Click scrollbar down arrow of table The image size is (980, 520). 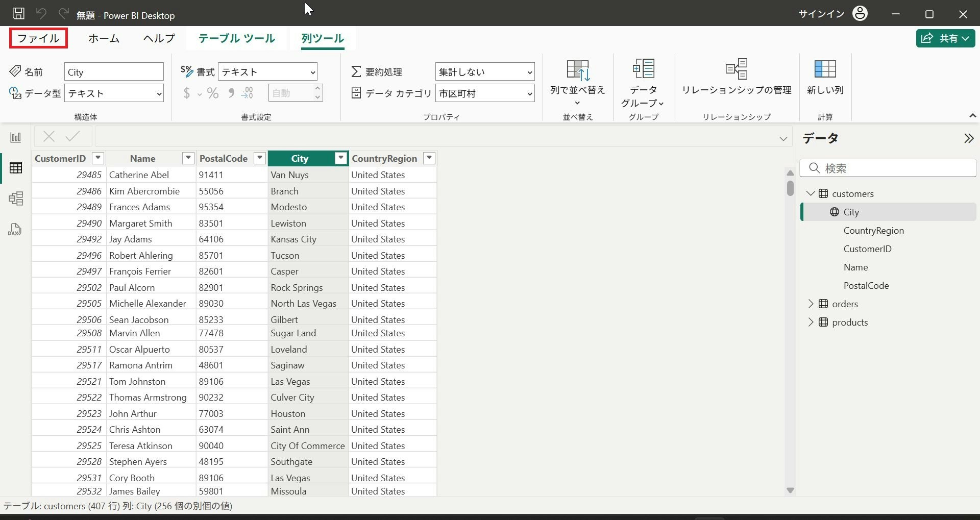(790, 490)
